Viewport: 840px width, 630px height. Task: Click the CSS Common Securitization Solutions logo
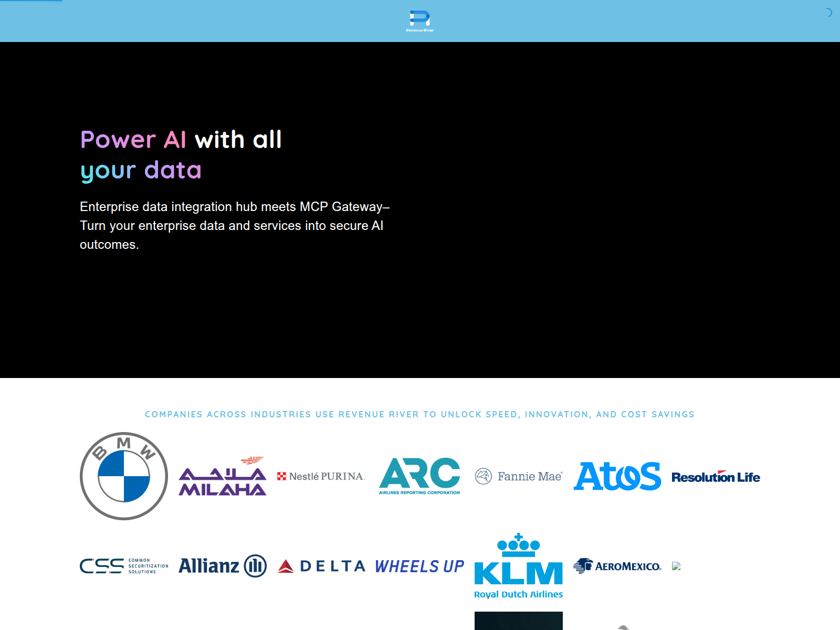tap(124, 566)
